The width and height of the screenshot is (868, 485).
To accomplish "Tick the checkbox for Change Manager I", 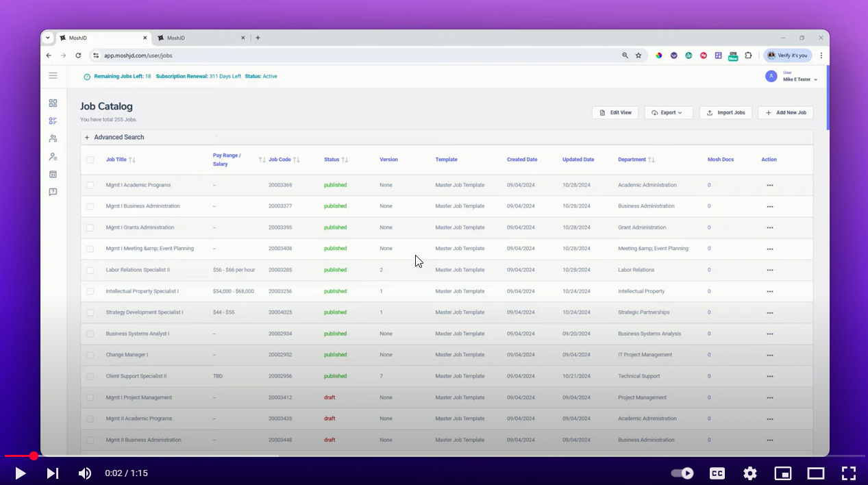I will coord(90,355).
